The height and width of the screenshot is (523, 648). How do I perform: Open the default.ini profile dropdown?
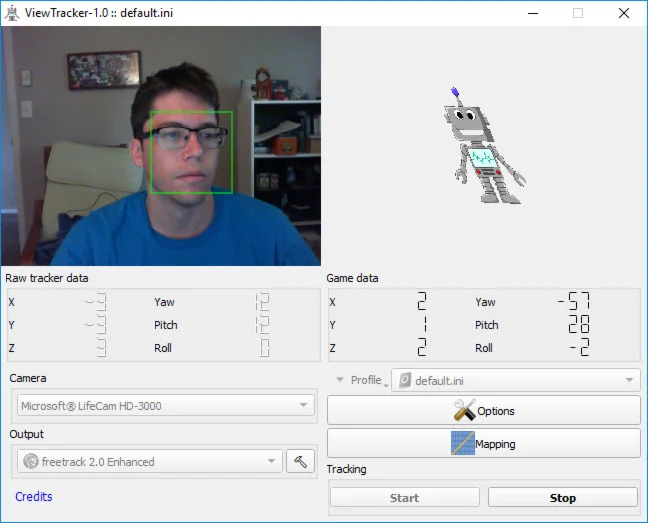516,380
